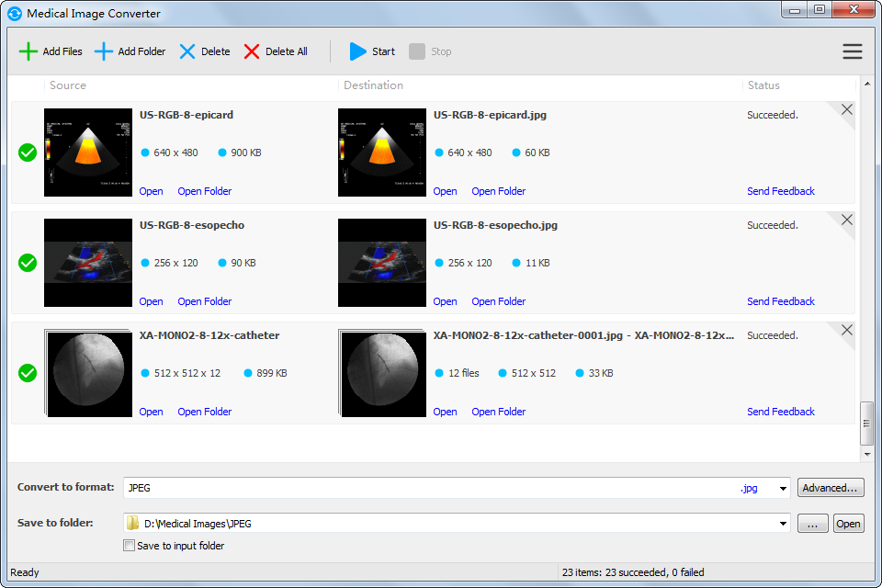Image resolution: width=882 pixels, height=588 pixels.
Task: Click the XA-MONO2-8-12x-catheter source thumbnail
Action: click(x=89, y=374)
